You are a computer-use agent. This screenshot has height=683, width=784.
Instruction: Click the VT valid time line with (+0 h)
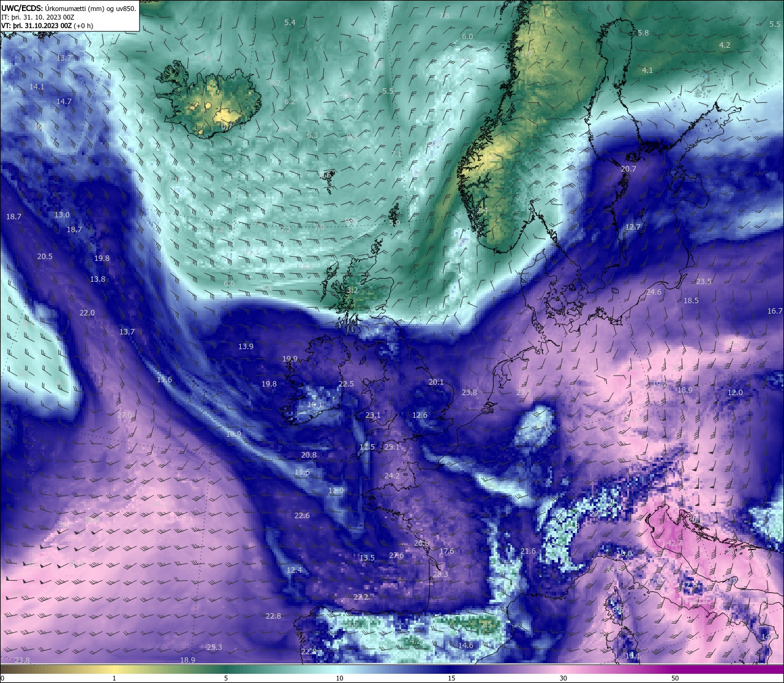(x=47, y=26)
